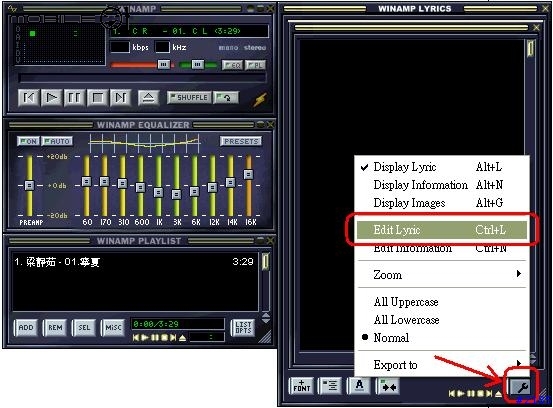Choose Display Information menu item
553x408 pixels.
[x=442, y=185]
